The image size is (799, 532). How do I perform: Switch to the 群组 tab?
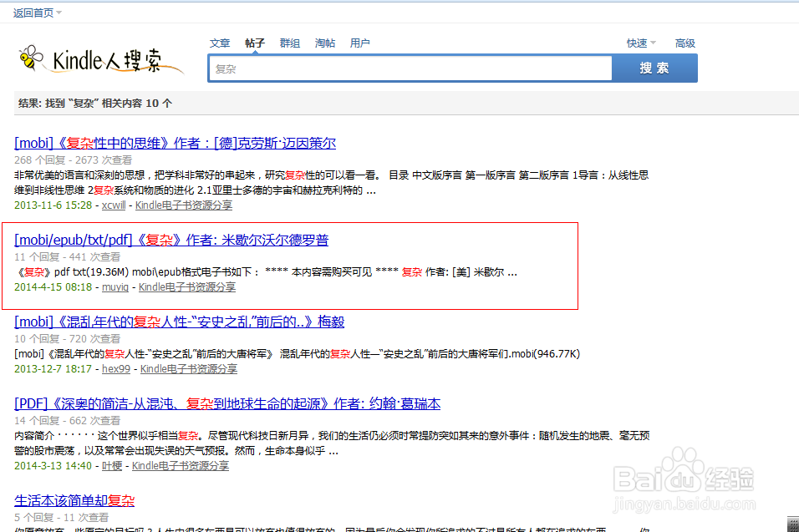(x=289, y=43)
